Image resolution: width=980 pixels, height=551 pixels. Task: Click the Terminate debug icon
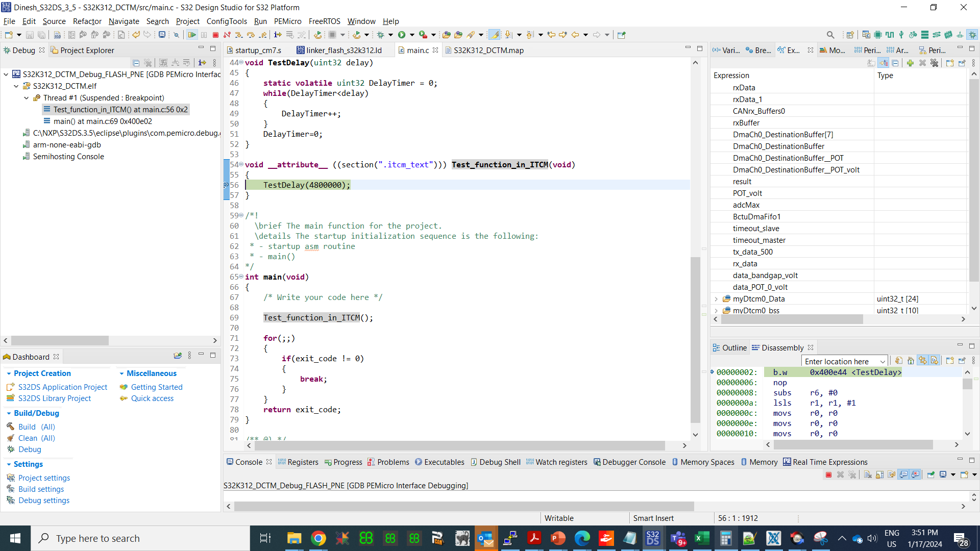215,34
